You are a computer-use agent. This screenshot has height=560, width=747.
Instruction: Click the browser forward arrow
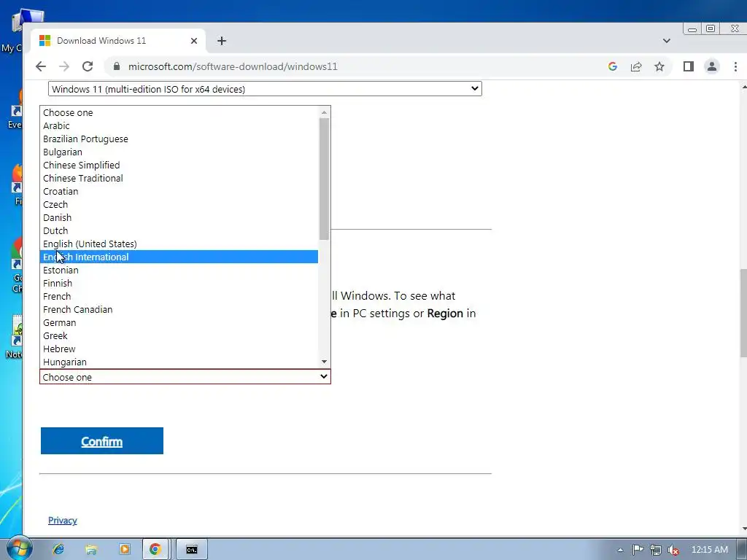coord(64,66)
